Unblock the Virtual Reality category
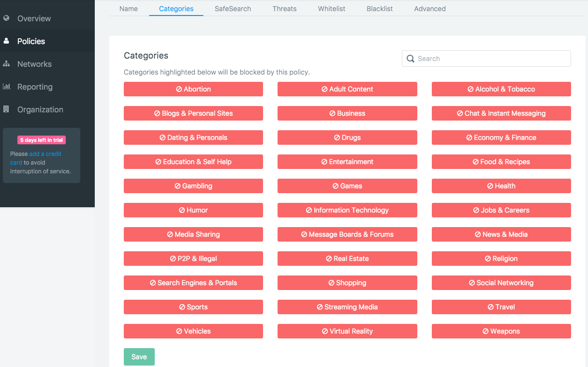 point(347,331)
